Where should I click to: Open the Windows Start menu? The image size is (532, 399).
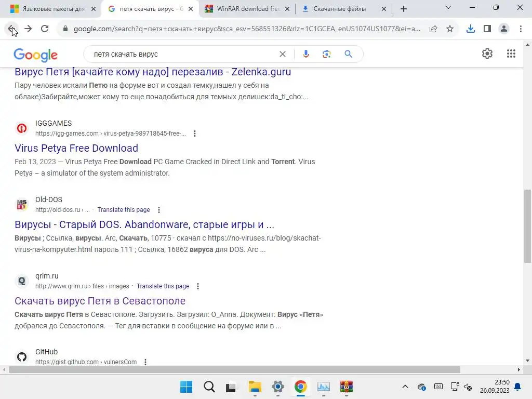(x=186, y=387)
